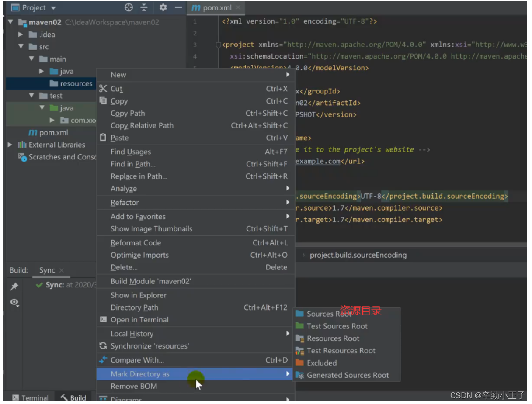Open Local History submenu
The width and height of the screenshot is (532, 404).
[195, 334]
